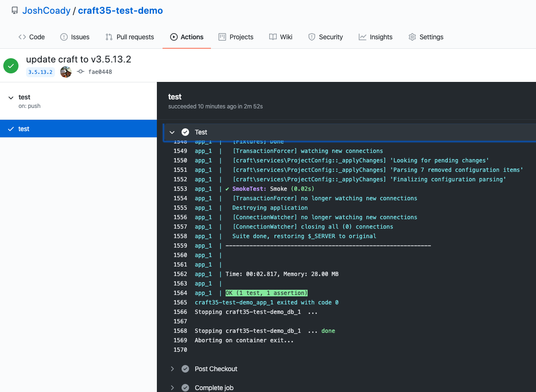The image size is (536, 392).
Task: Click the Post Checkout success check icon
Action: click(x=185, y=369)
